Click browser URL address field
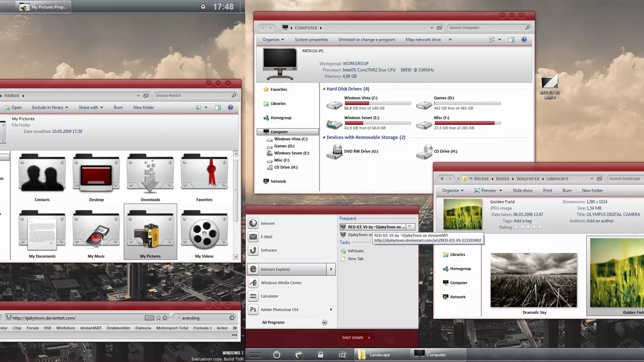This screenshot has height=362, width=644. click(x=77, y=318)
